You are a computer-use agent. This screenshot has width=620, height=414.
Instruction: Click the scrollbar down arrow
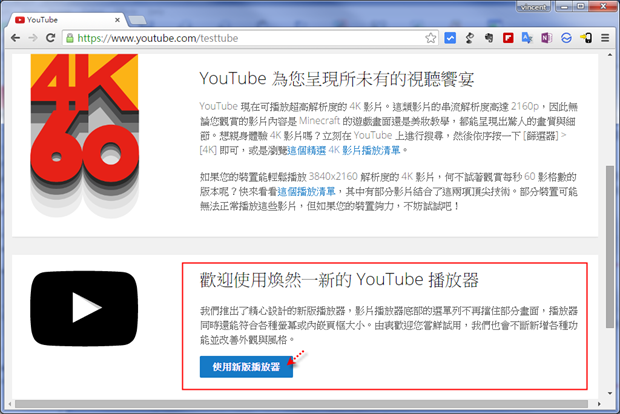pyautogui.click(x=610, y=393)
